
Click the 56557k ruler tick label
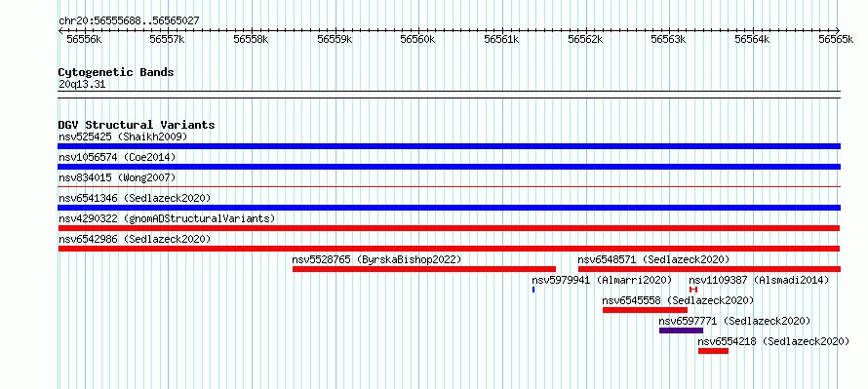coord(167,39)
